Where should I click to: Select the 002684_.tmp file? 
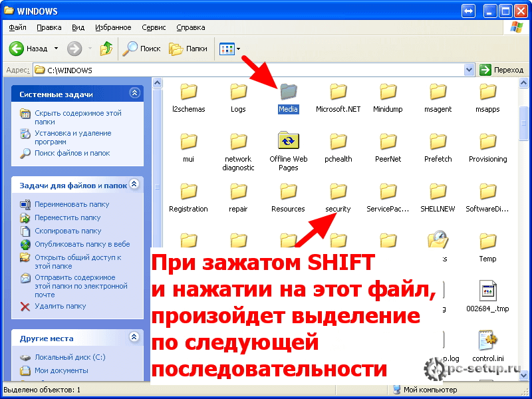point(487,297)
